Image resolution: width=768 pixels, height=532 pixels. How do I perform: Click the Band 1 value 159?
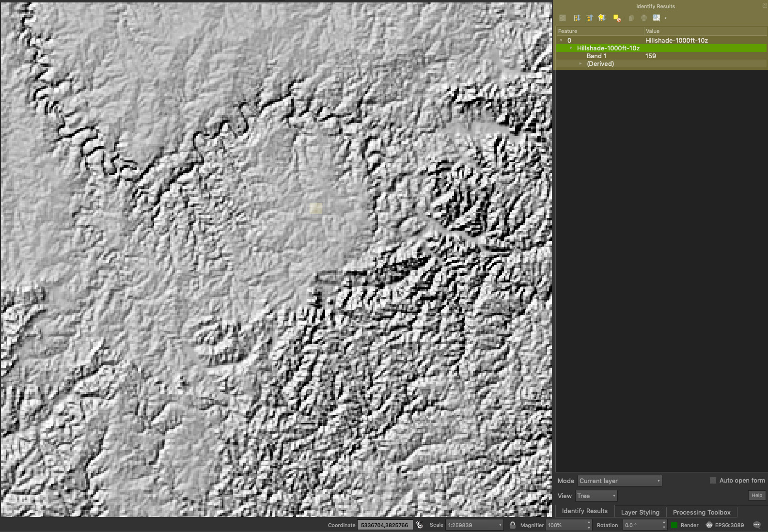click(x=650, y=56)
